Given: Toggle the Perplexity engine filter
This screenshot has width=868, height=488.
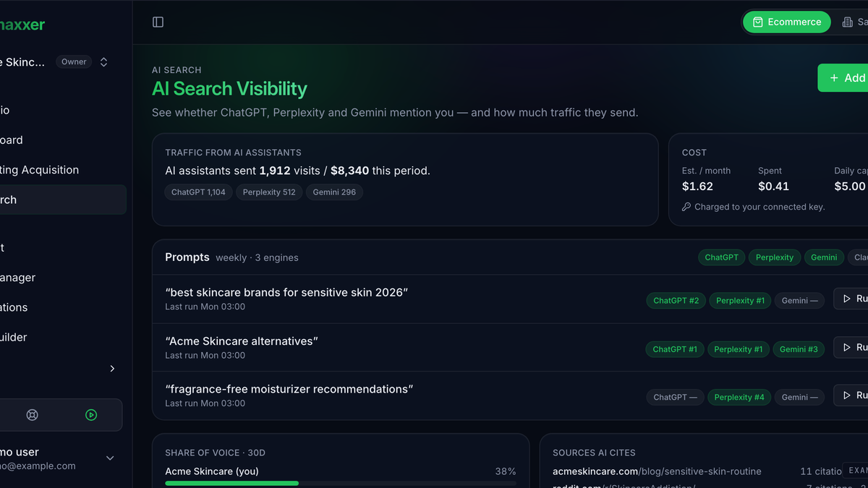Looking at the screenshot, I should tap(775, 257).
